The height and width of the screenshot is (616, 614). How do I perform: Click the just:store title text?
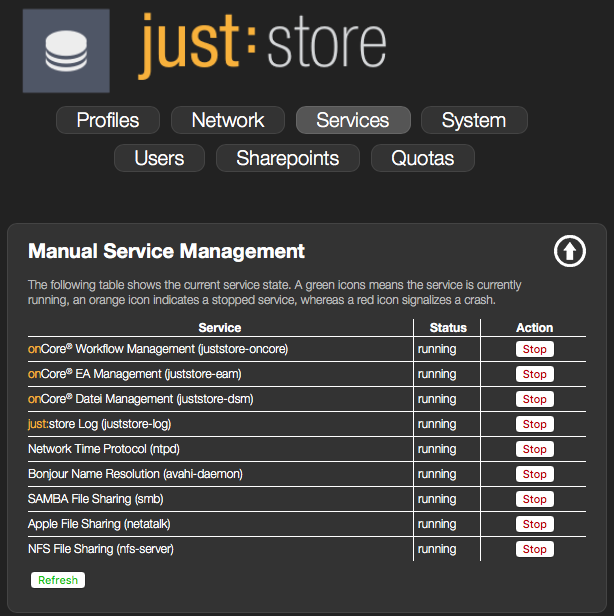262,46
